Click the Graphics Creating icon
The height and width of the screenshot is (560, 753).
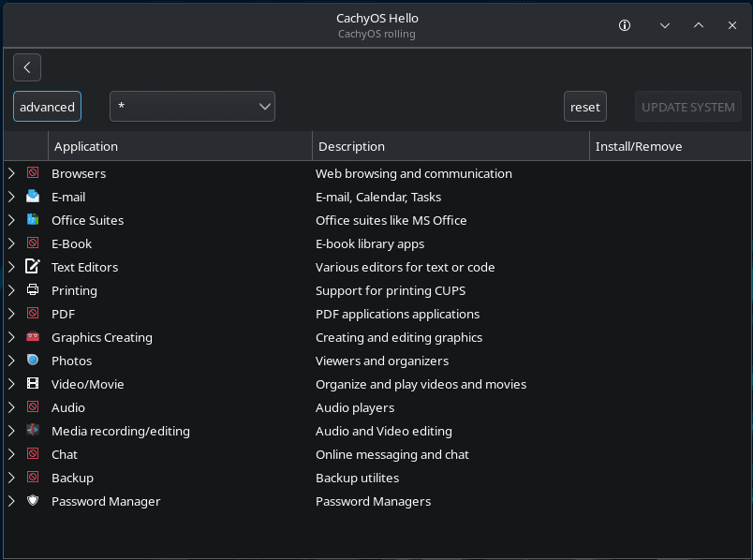pos(32,337)
